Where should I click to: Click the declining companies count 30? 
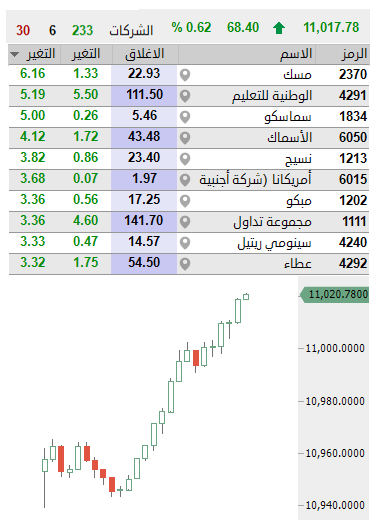(x=23, y=30)
